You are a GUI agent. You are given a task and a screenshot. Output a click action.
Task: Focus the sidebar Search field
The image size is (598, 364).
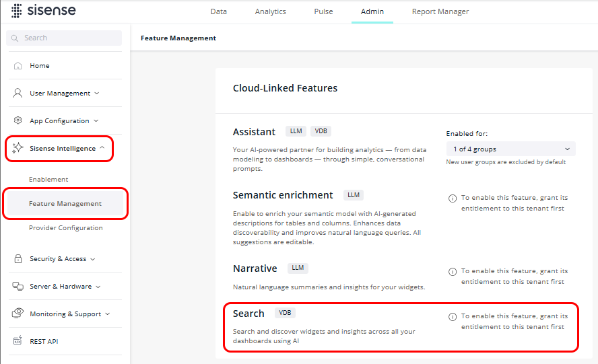coord(64,38)
